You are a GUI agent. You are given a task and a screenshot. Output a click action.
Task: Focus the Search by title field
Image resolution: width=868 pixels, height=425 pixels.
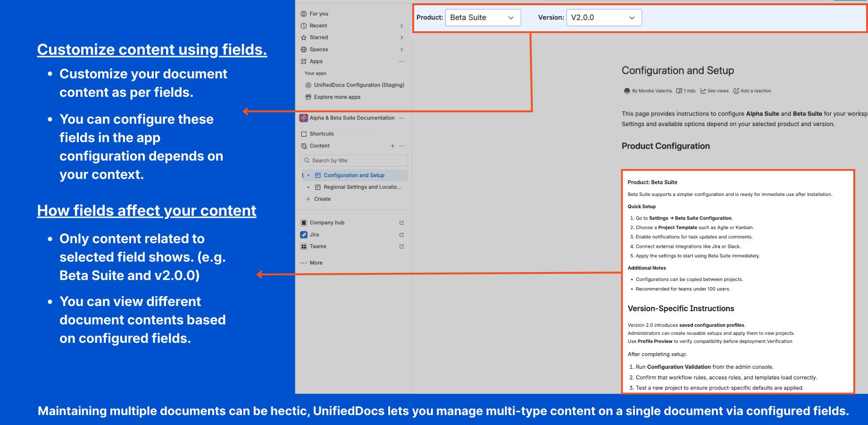pos(354,161)
